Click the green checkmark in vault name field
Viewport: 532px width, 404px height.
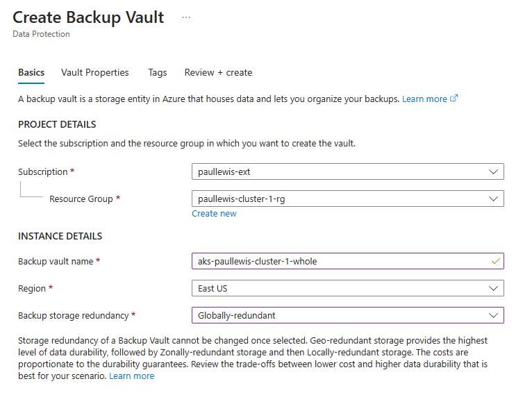click(496, 261)
